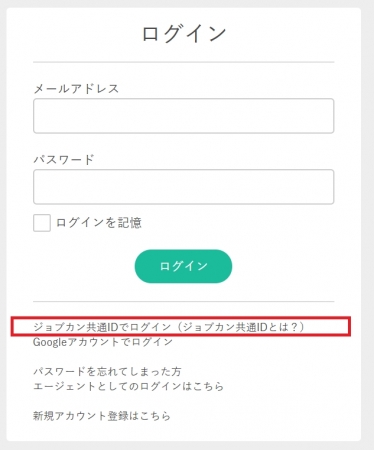Open パスワードを忘れてしまった方 link
Viewport: 374px width, 450px height.
click(x=107, y=371)
